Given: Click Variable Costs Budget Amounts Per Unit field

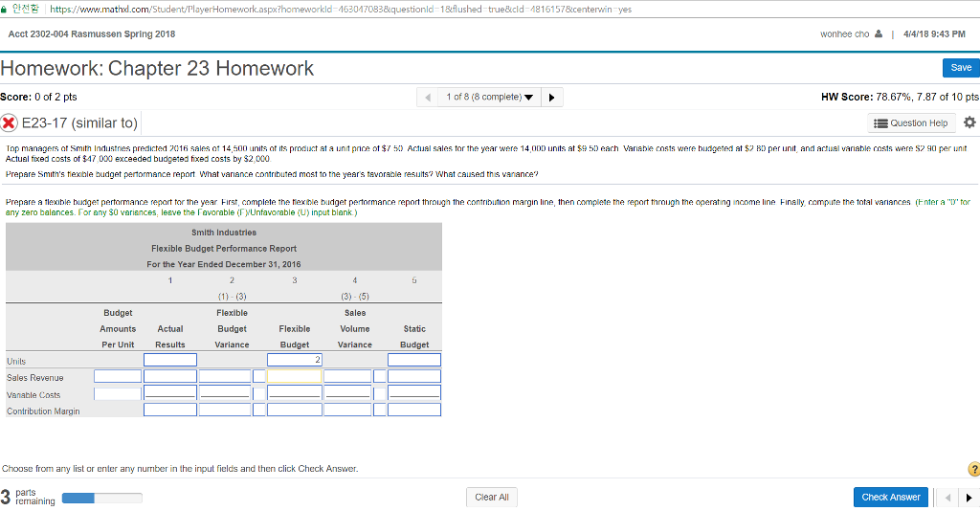Looking at the screenshot, I should 118,394.
